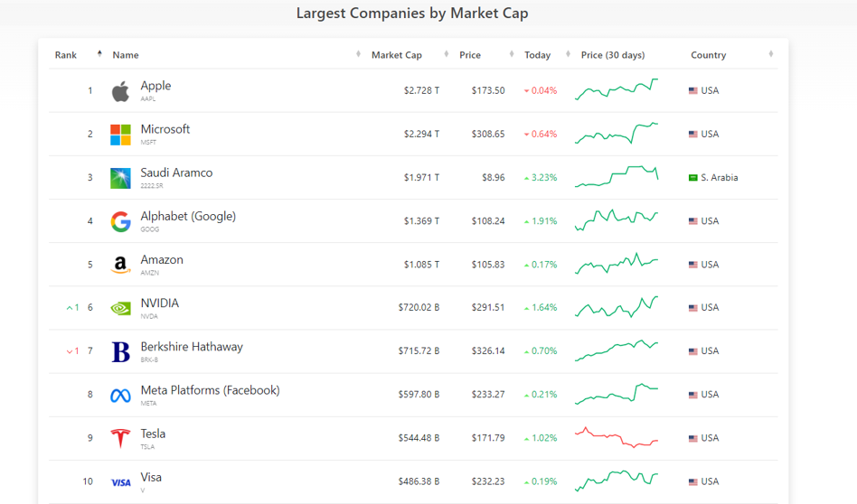
Task: Click Saudi Aramco's 3.23% daily change
Action: tap(541, 177)
